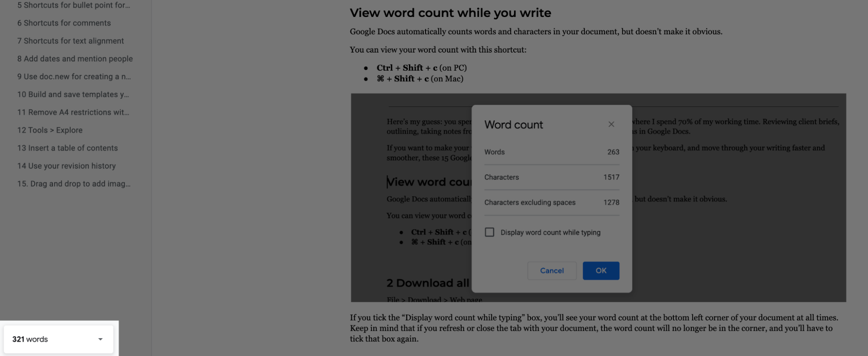The image size is (868, 356).
Task: Jump to 6 Shortcuts for comments
Action: [64, 23]
